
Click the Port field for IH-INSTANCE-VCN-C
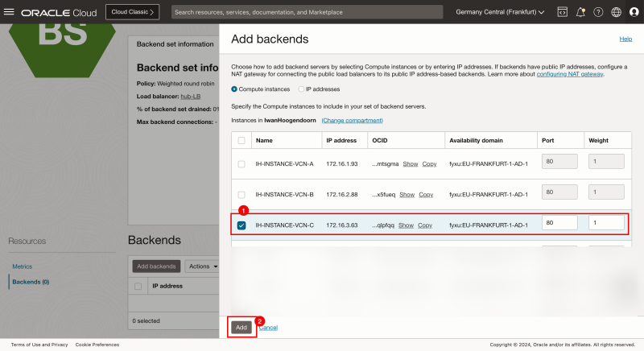coord(561,223)
